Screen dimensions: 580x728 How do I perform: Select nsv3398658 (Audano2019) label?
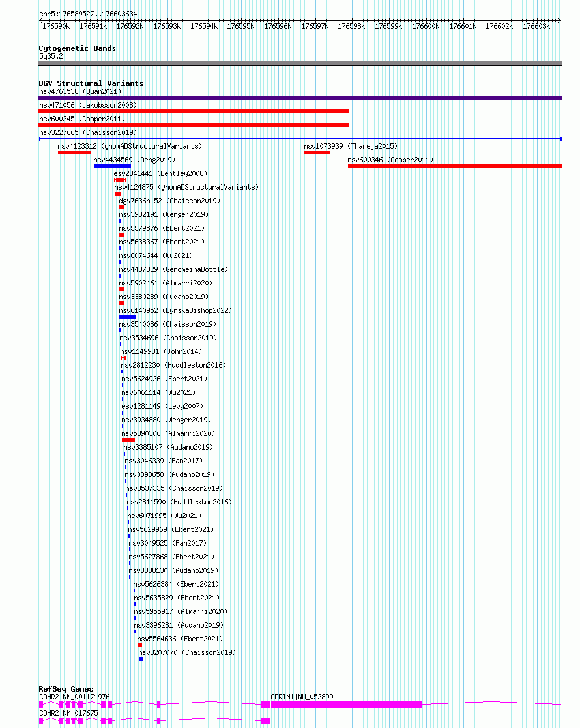(x=170, y=475)
